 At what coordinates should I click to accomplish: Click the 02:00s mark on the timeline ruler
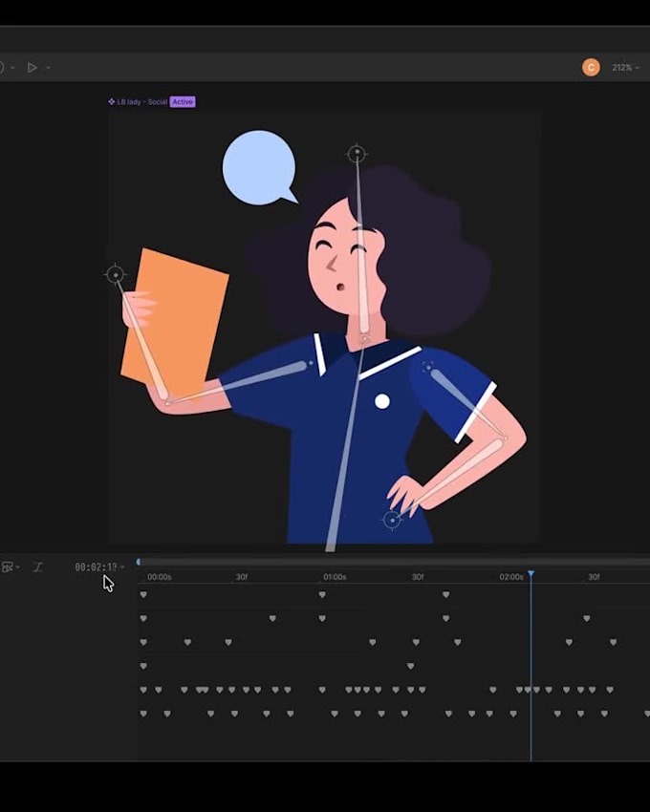coord(511,577)
